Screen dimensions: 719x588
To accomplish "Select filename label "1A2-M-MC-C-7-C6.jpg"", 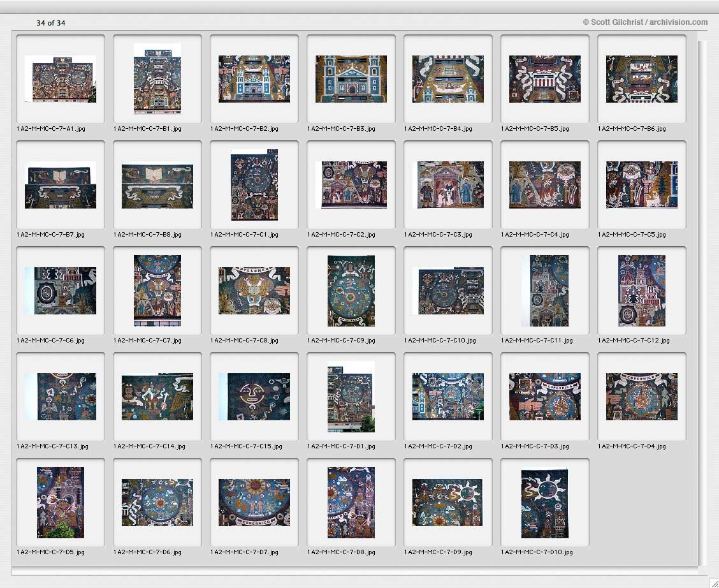I will [50, 341].
